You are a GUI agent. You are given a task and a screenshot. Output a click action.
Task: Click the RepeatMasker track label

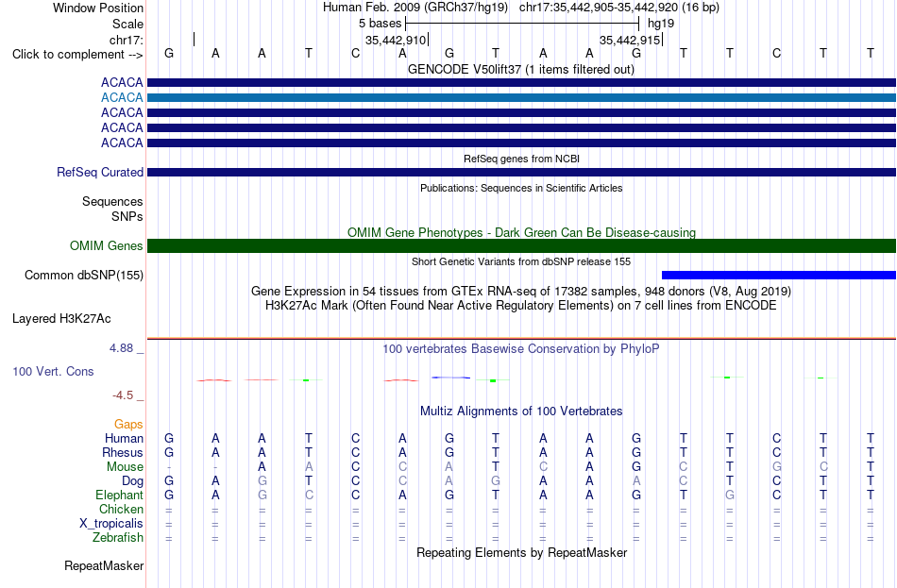(x=104, y=565)
